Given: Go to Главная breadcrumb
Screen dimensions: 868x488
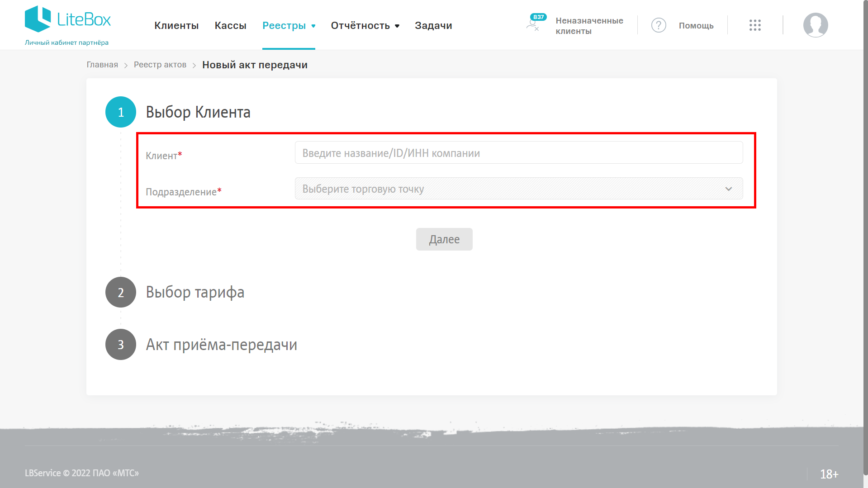Looking at the screenshot, I should tap(102, 65).
